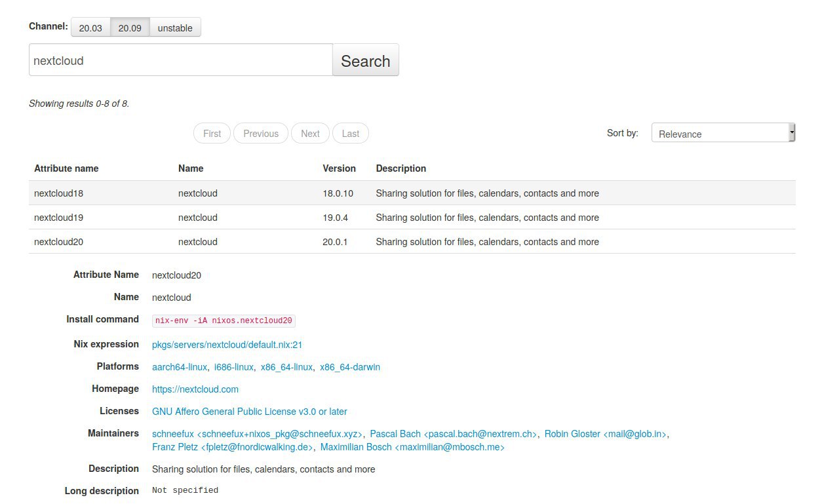Click the nix-env install command code

[224, 320]
